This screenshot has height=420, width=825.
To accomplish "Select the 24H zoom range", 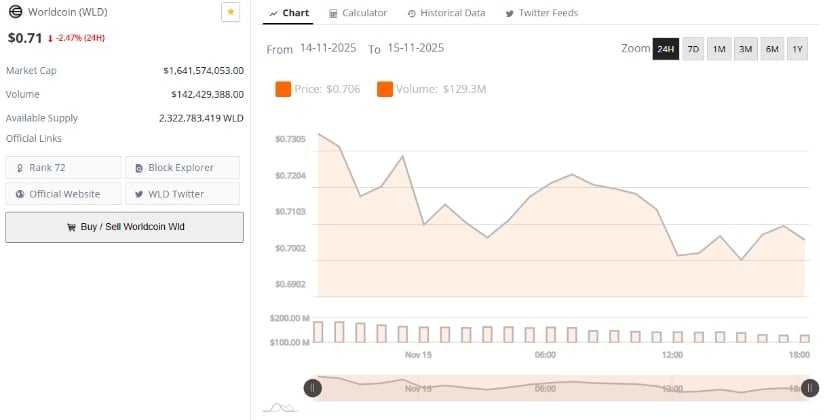I will (665, 49).
